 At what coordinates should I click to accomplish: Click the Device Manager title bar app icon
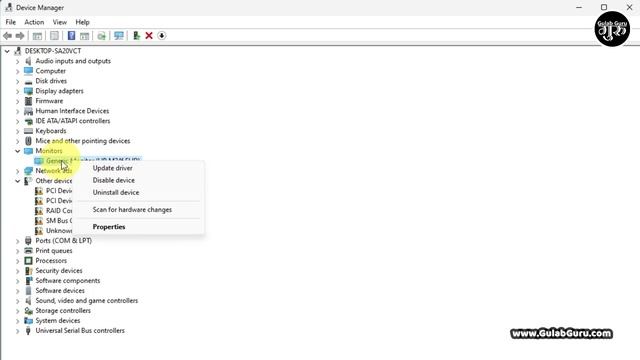click(9, 7)
